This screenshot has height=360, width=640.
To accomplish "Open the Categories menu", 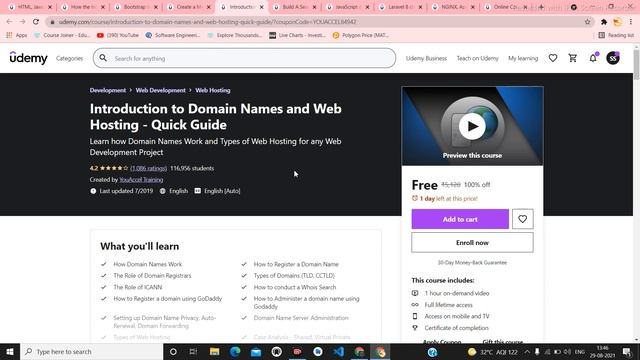I will (69, 58).
